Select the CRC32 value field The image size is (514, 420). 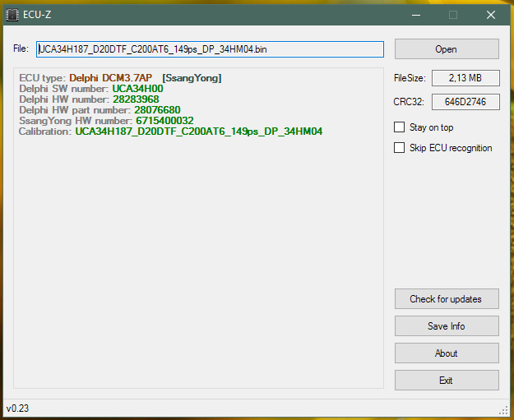pyautogui.click(x=465, y=102)
